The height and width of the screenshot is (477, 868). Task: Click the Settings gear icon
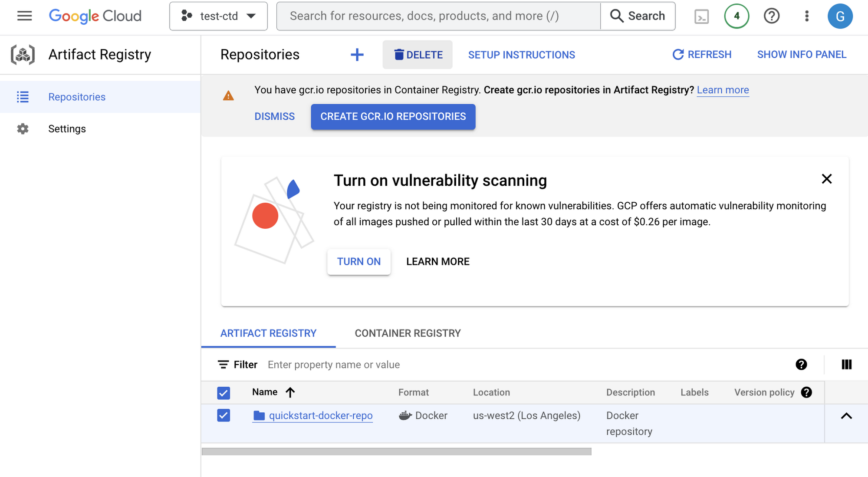22,128
